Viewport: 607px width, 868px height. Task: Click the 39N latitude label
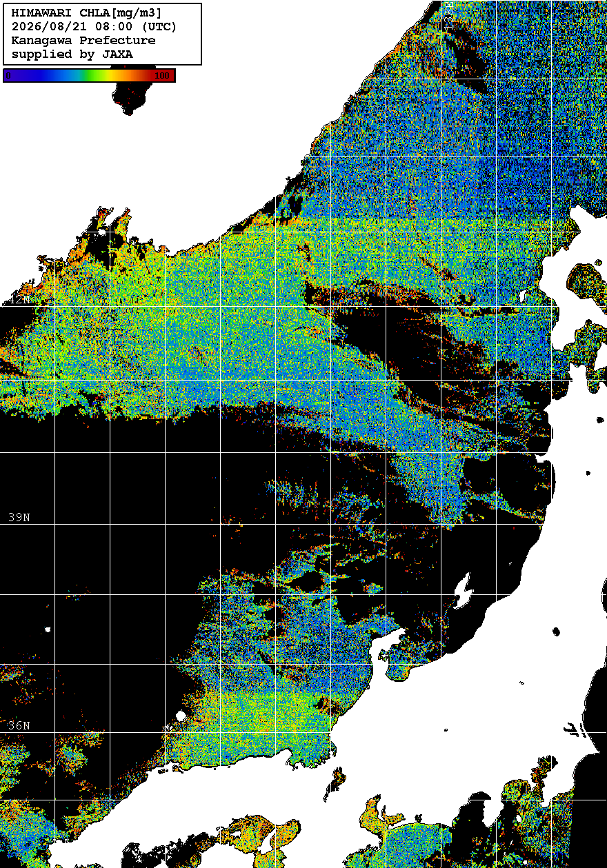tap(19, 517)
